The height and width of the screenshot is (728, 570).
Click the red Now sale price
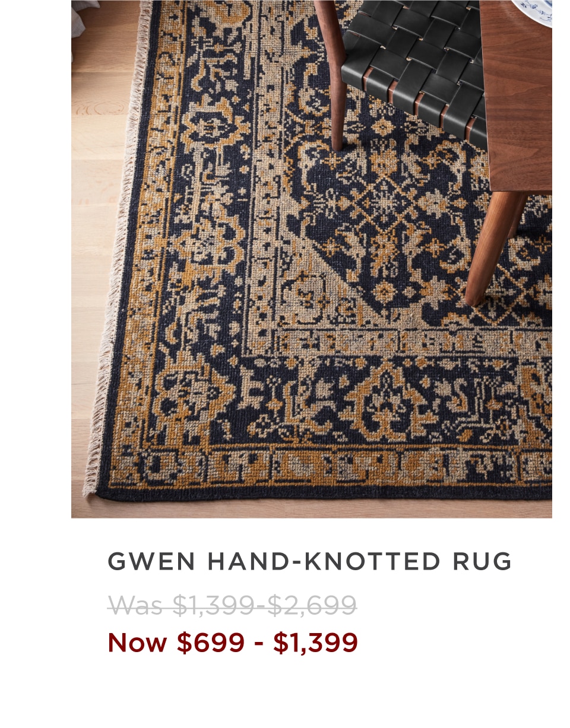(233, 643)
